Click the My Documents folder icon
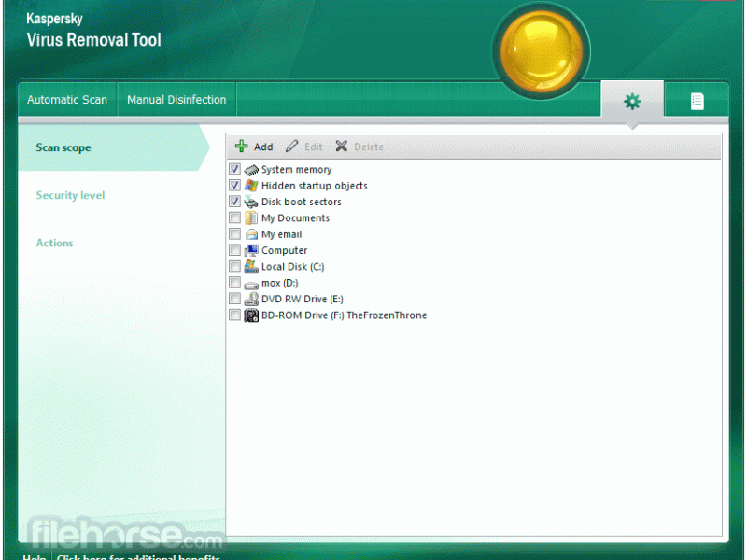Screen dimensions: 747x560 [251, 218]
